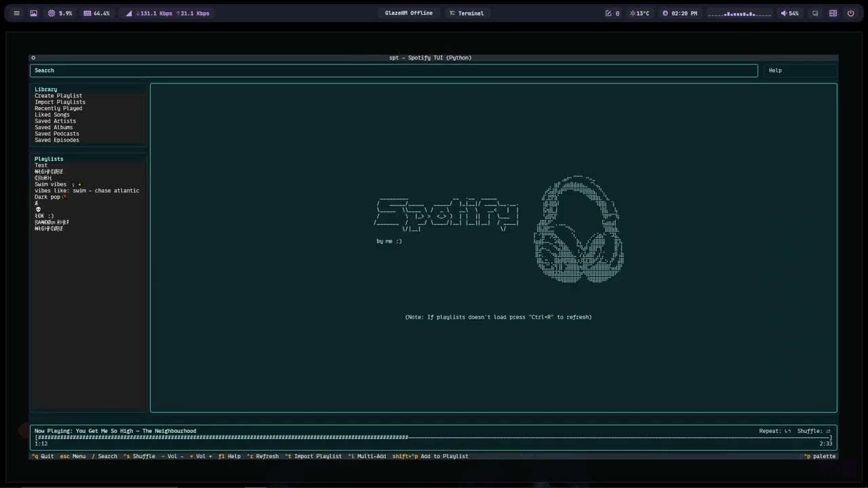
Task: Click / Search in the footer
Action: (104, 456)
